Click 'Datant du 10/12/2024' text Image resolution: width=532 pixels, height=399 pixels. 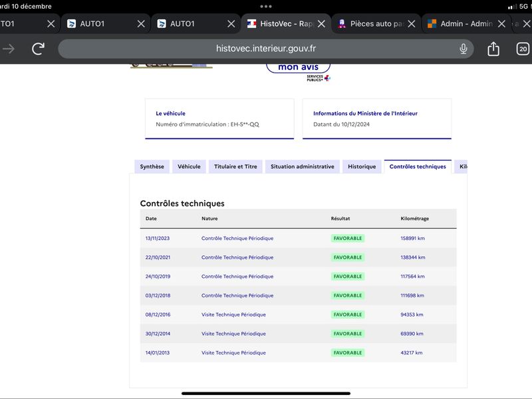341,124
